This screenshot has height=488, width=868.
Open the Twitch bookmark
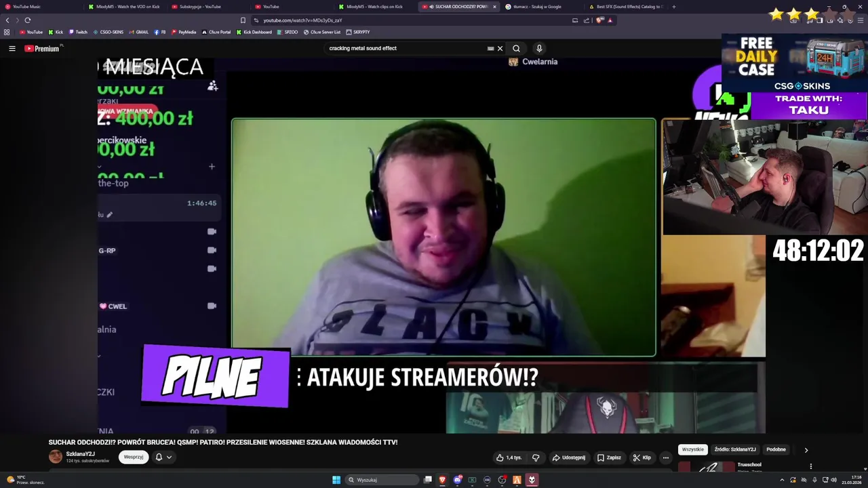(78, 32)
